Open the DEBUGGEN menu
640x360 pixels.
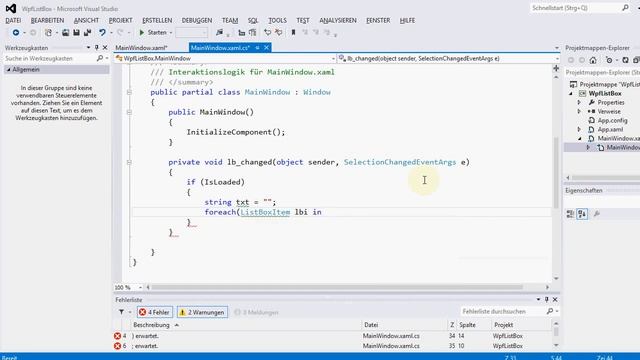(x=197, y=20)
